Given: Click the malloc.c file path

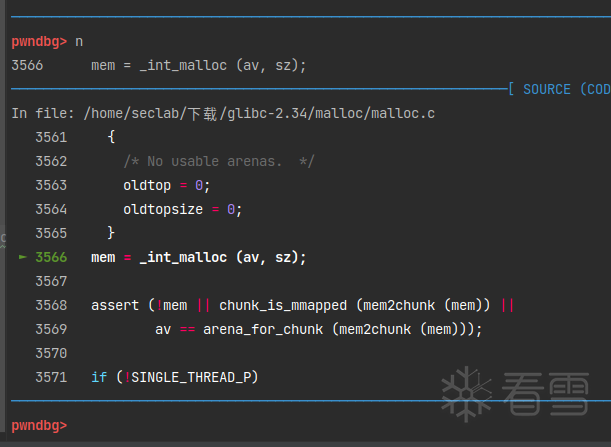Looking at the screenshot, I should pyautogui.click(x=259, y=113).
